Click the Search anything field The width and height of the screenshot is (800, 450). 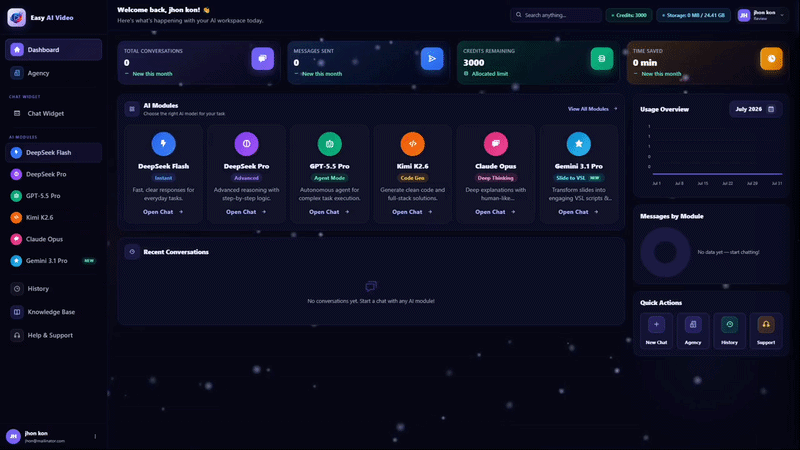coord(556,15)
